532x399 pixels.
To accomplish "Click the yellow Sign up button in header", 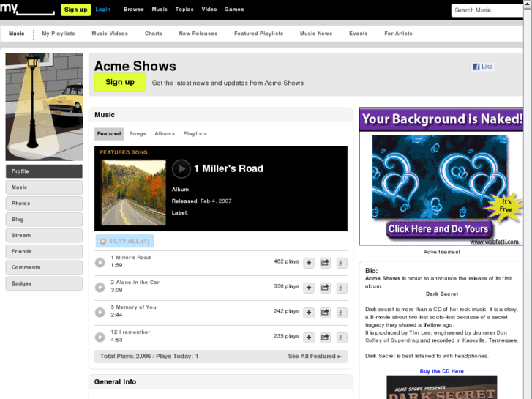I will coord(75,10).
